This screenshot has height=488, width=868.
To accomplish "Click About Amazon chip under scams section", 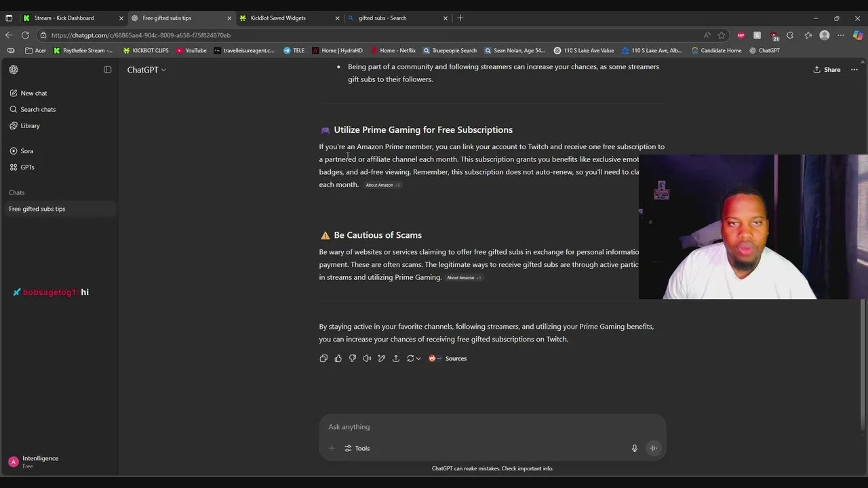I will pos(464,278).
